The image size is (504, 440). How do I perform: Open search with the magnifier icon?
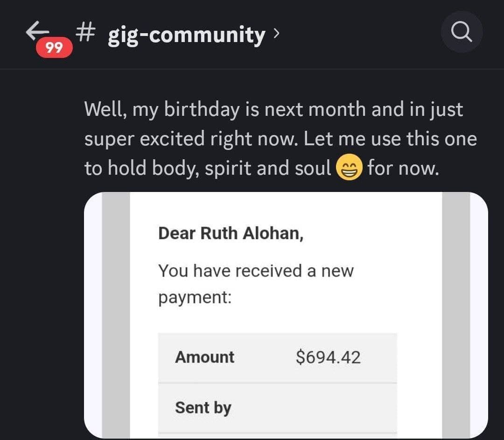pyautogui.click(x=462, y=32)
